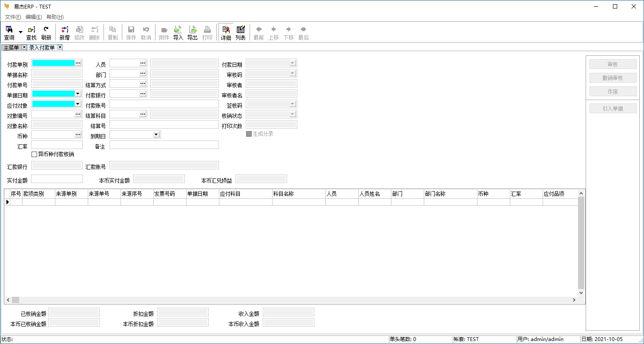Close the 录入付款单 tab with its X
The width and height of the screenshot is (644, 344).
click(60, 47)
